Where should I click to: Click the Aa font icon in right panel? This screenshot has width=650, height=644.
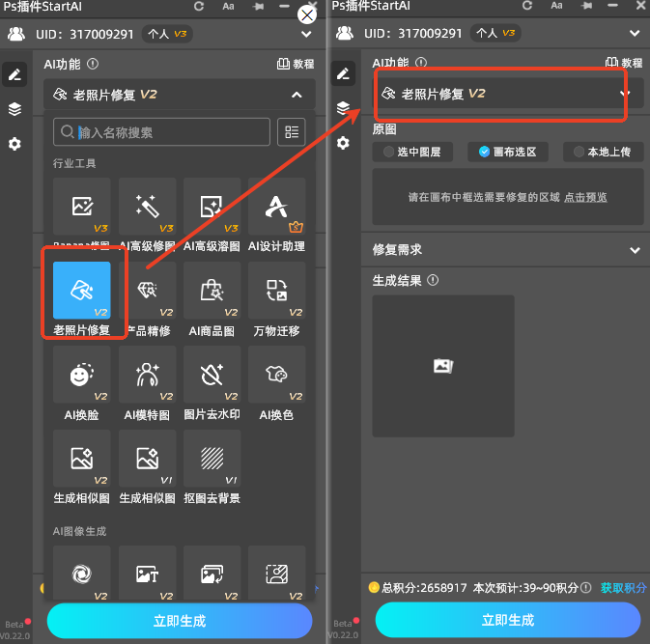coord(556,6)
